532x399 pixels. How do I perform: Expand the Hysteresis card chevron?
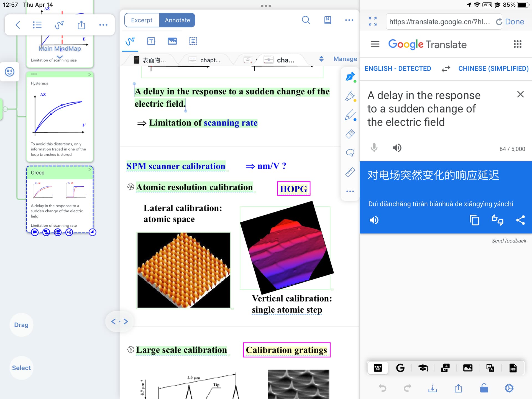point(89,74)
